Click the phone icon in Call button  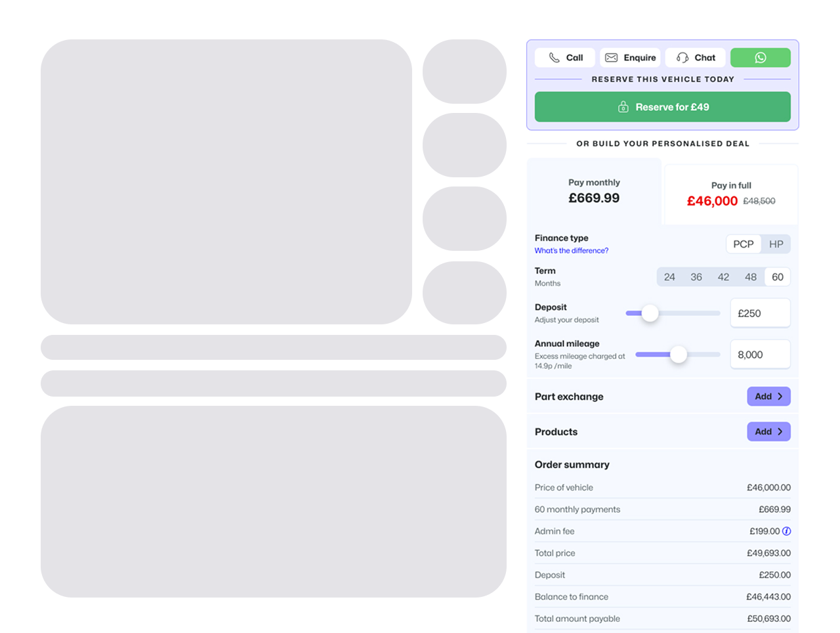555,58
